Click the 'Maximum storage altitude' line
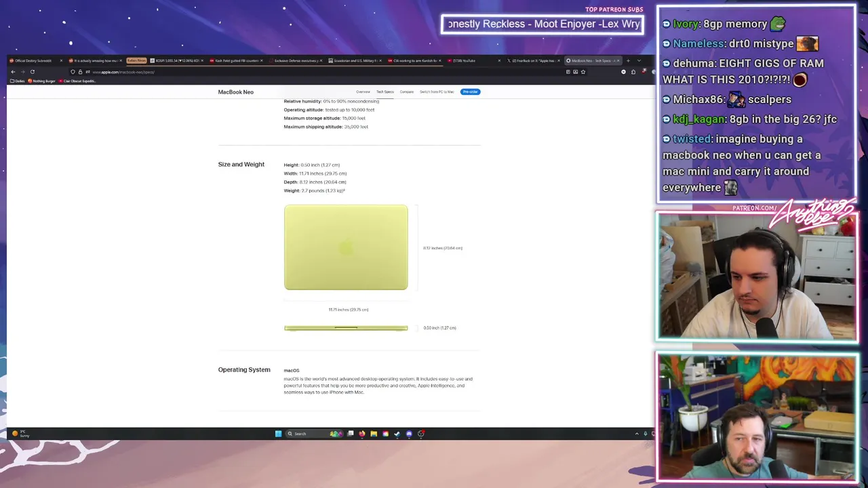 324,119
